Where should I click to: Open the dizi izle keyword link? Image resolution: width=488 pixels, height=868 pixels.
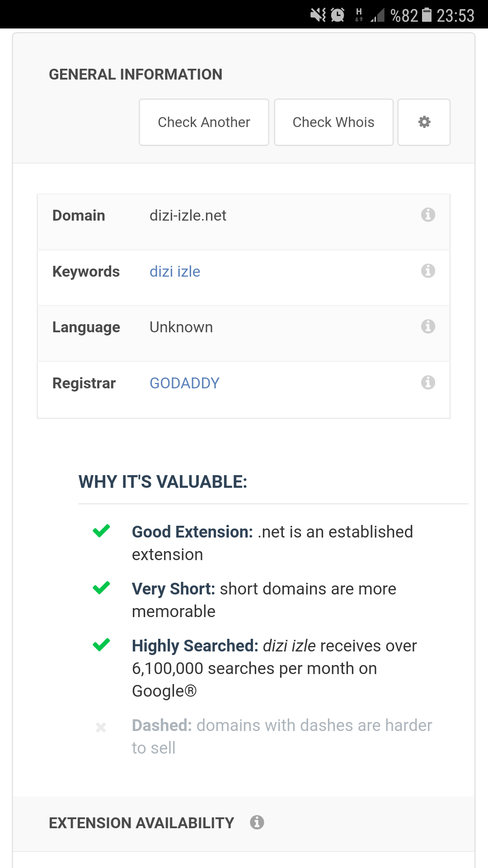pos(175,272)
